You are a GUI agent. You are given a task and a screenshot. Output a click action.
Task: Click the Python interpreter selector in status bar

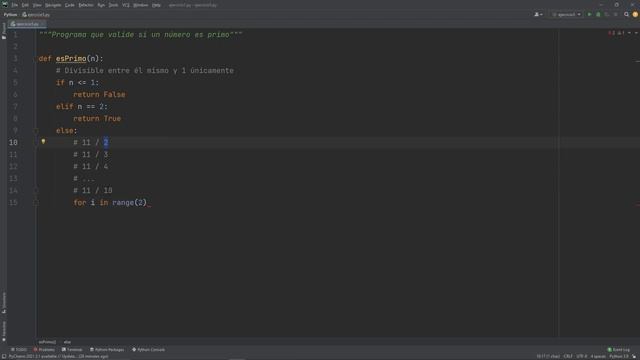[x=619, y=357]
